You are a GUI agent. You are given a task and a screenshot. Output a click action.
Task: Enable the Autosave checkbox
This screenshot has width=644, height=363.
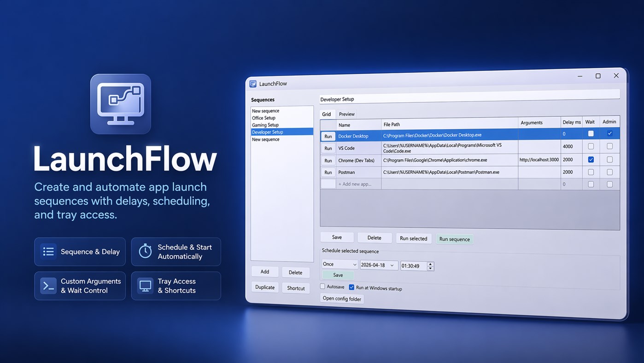point(322,286)
